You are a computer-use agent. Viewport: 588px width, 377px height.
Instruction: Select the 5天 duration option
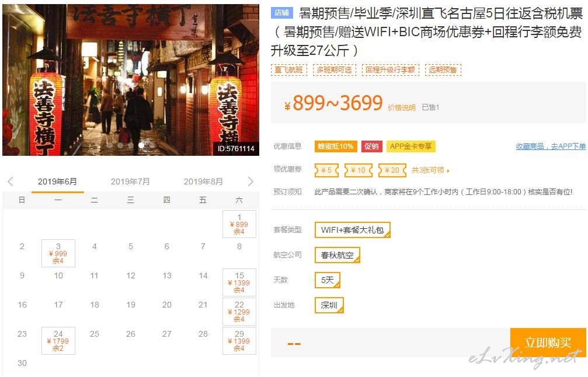tap(328, 280)
